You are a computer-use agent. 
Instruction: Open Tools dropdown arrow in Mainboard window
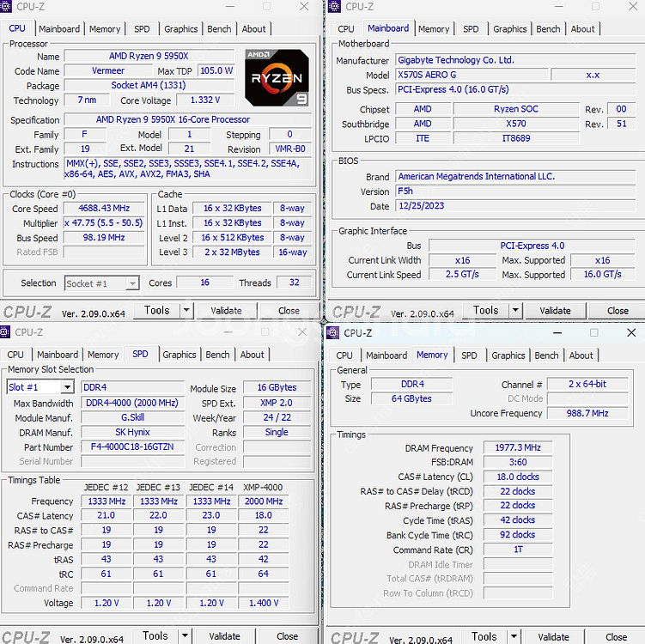click(515, 310)
